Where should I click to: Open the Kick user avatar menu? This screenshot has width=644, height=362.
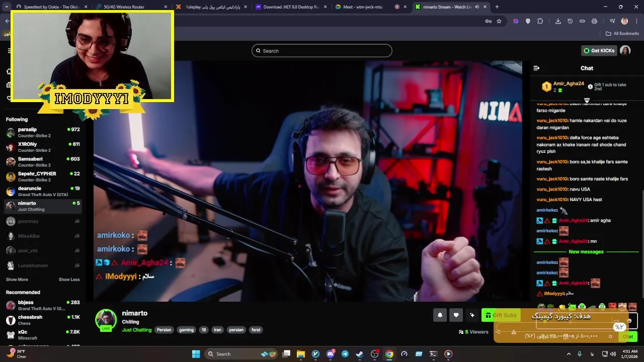tap(625, 50)
